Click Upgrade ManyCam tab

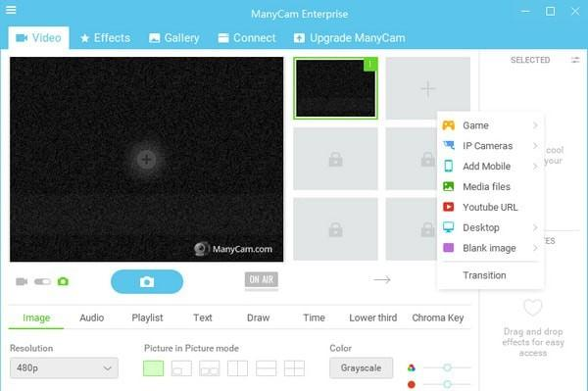pos(350,38)
